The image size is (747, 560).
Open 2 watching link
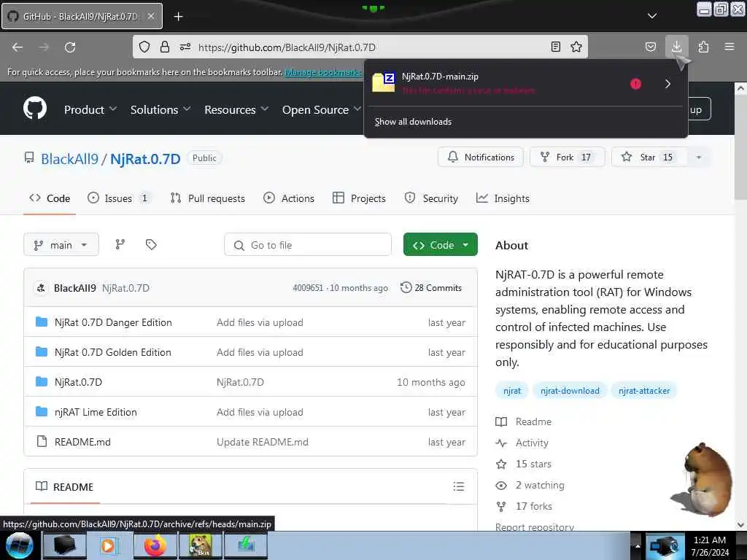[530, 486]
